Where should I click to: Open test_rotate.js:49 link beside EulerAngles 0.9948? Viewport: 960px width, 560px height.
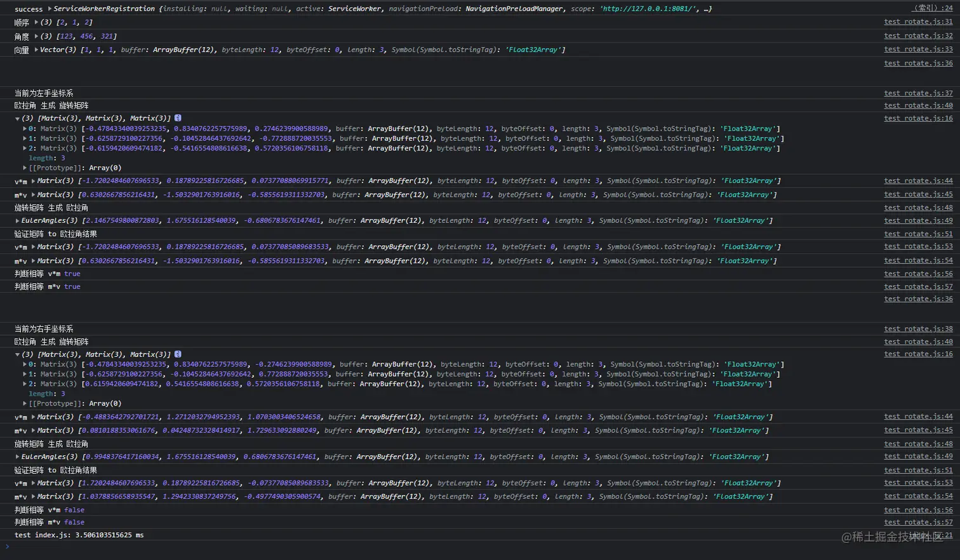918,457
